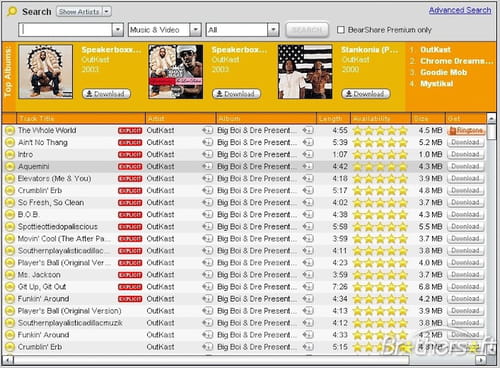Open the Music & Video type dropdown

click(x=196, y=30)
